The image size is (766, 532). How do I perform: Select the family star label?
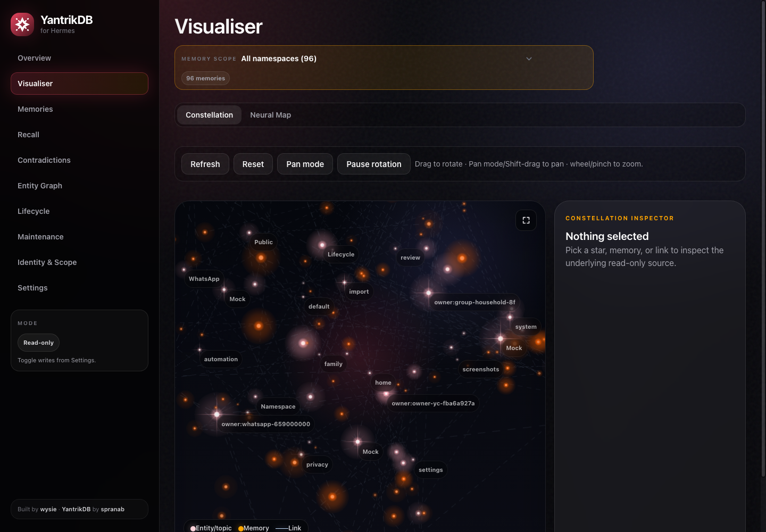tap(334, 364)
